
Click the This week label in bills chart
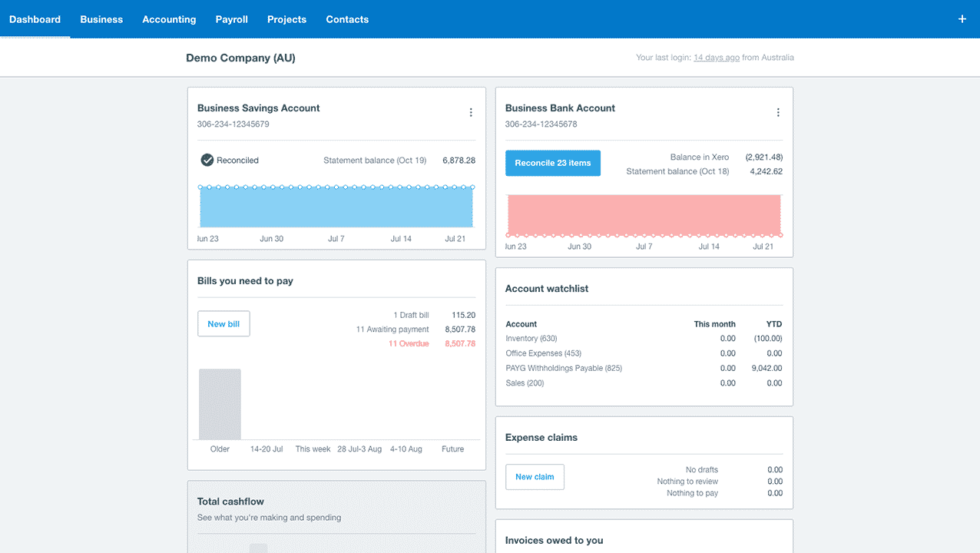click(x=313, y=449)
